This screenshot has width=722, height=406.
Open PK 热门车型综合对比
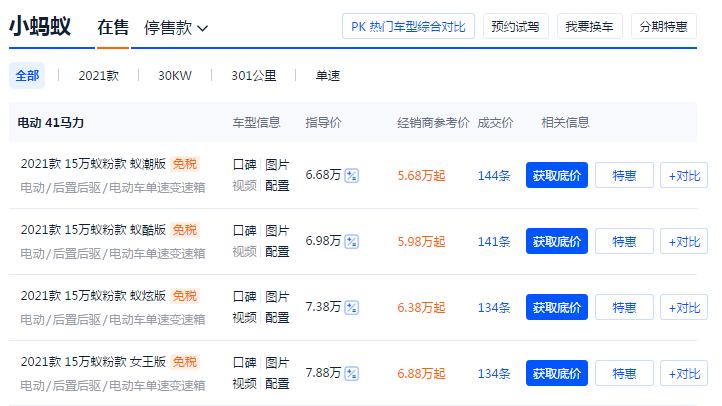pyautogui.click(x=408, y=26)
